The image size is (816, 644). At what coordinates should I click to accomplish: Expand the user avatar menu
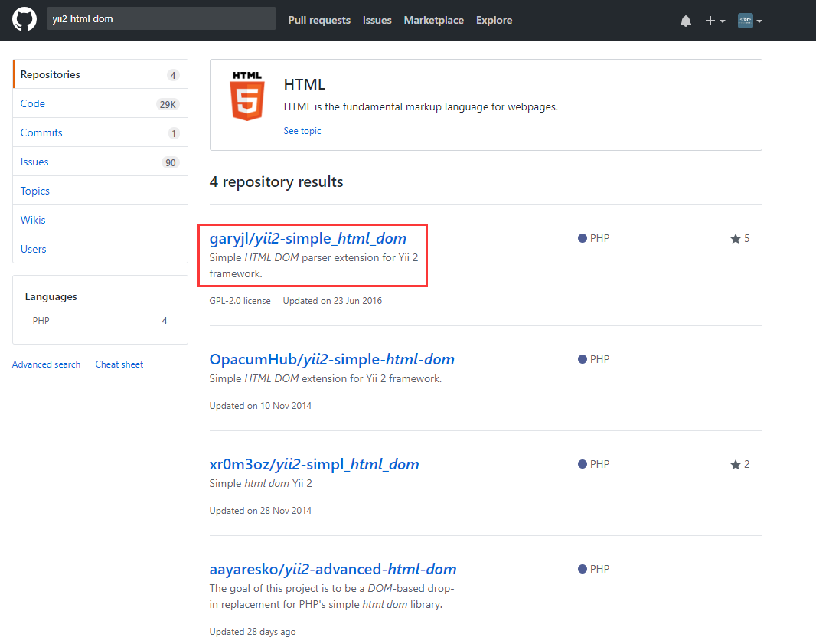[x=749, y=21]
